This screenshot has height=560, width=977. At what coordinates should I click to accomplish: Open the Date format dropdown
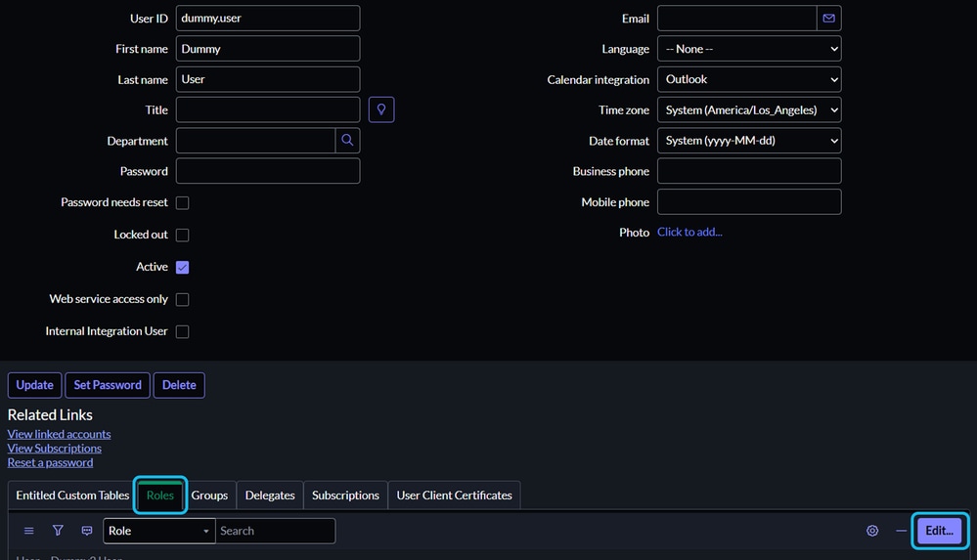click(749, 140)
